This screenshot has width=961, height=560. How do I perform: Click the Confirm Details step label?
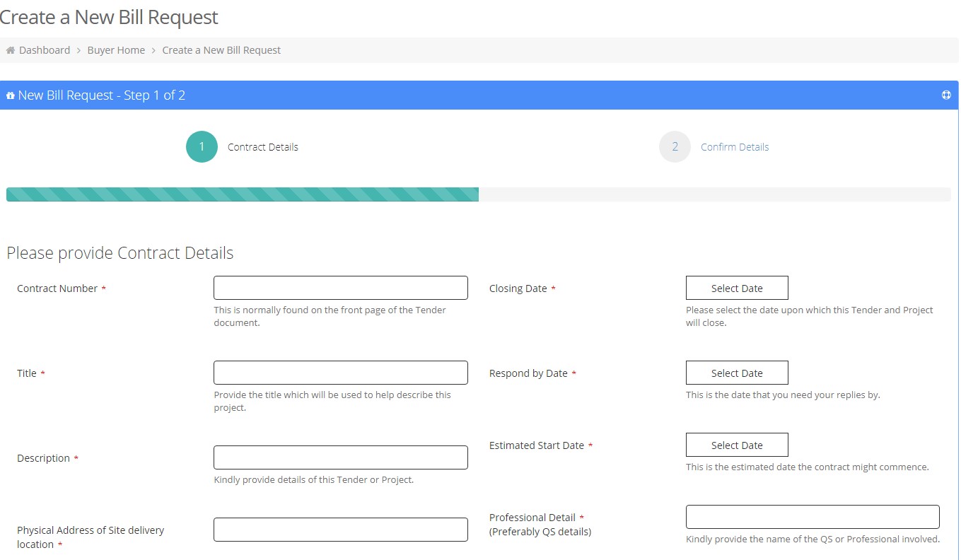coord(735,147)
